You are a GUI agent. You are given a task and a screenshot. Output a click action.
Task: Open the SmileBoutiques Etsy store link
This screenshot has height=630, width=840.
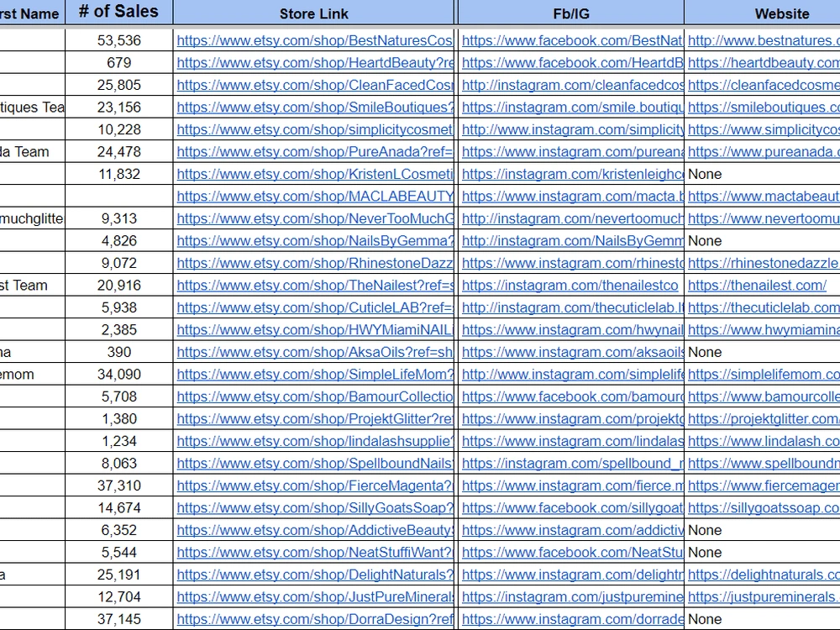click(x=314, y=108)
